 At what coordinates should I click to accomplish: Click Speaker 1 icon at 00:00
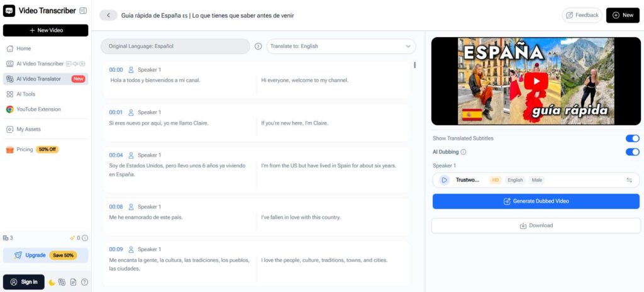pos(131,70)
